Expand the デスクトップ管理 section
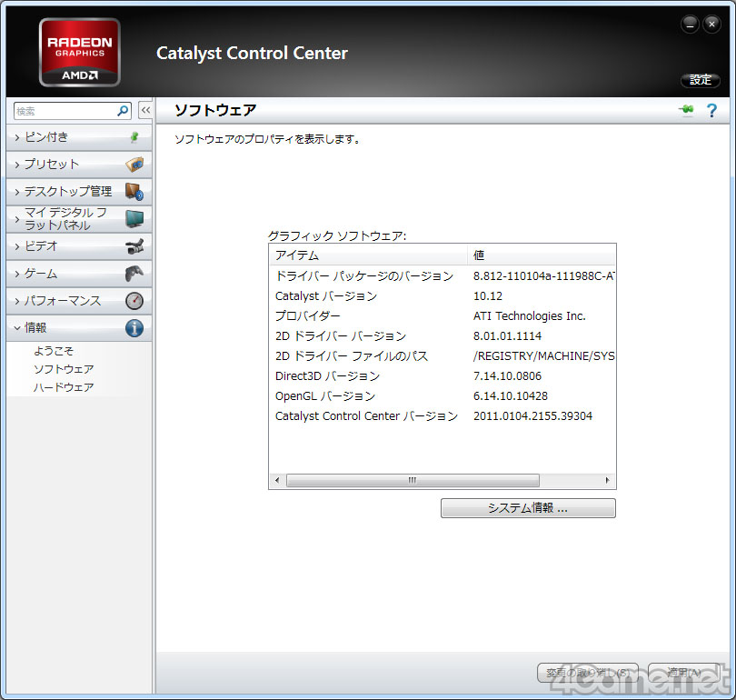 pyautogui.click(x=79, y=192)
